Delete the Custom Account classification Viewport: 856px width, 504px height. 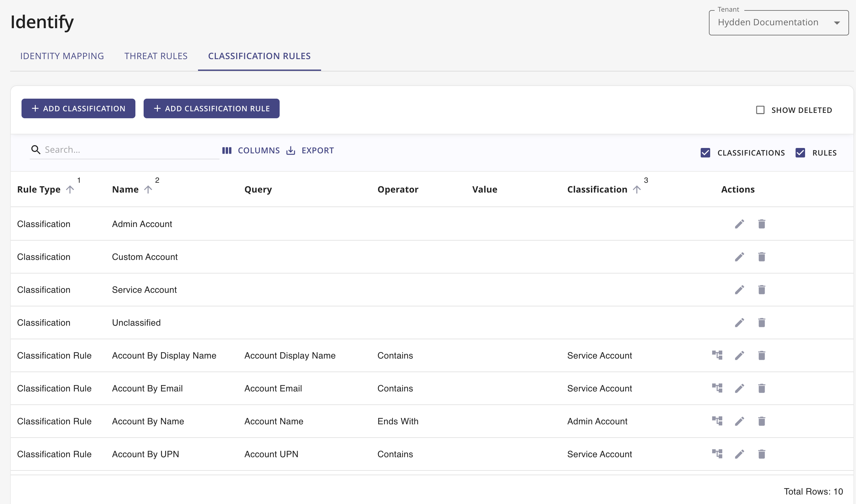click(x=761, y=257)
